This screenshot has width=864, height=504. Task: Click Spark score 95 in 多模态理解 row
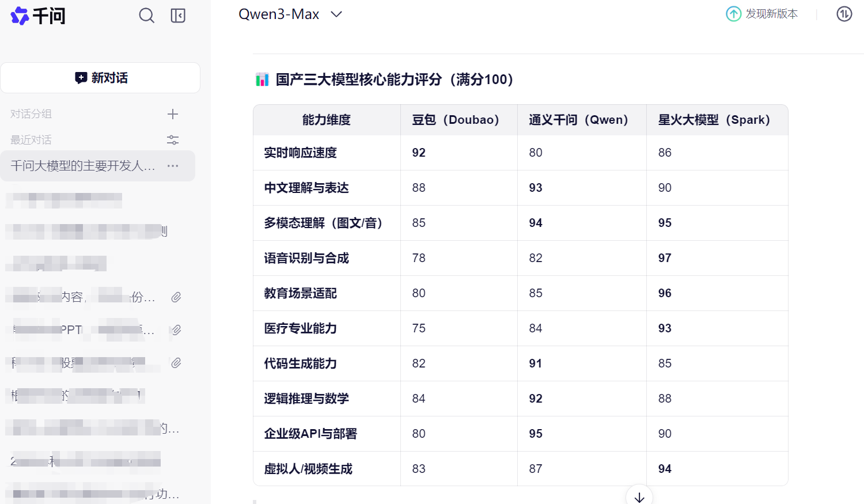click(665, 223)
